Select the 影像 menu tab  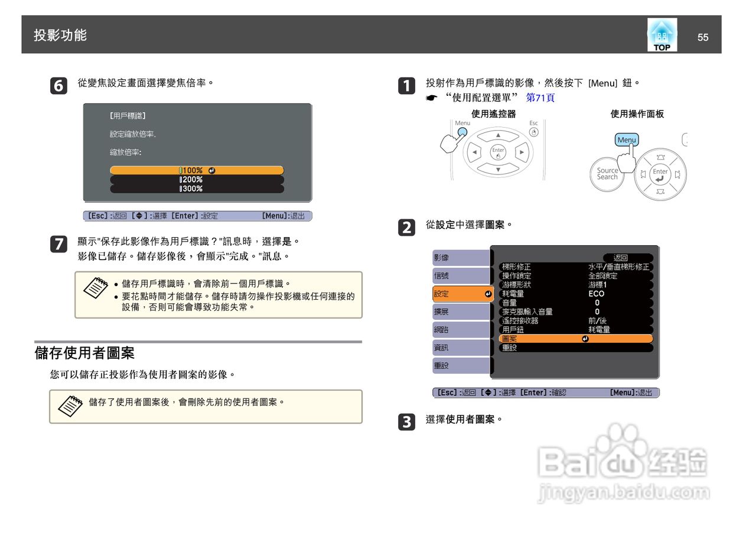[x=461, y=258]
